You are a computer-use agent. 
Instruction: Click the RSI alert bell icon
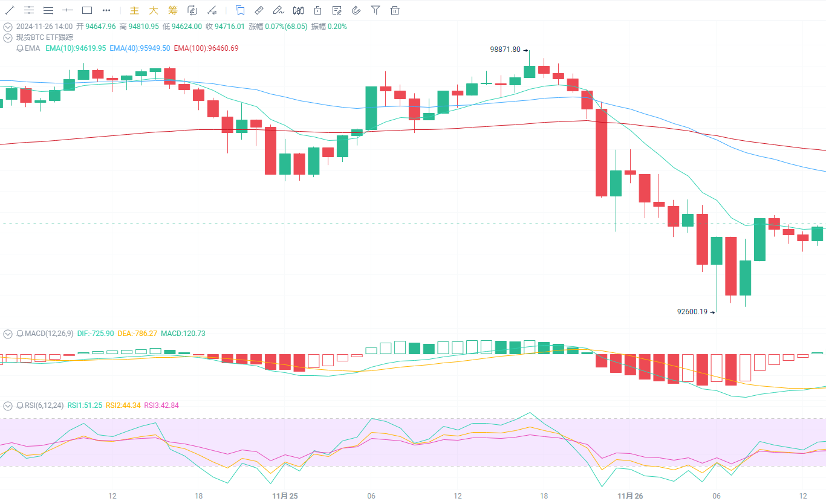[20, 405]
